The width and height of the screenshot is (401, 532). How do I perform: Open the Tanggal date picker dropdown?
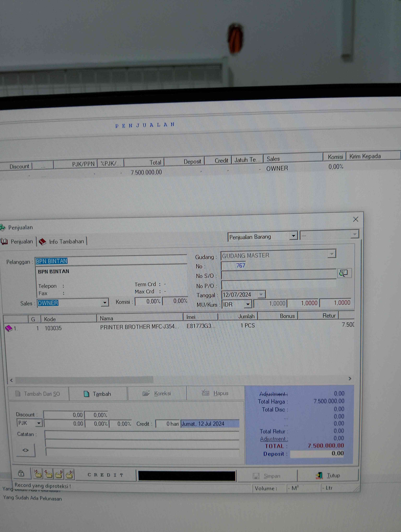click(261, 294)
